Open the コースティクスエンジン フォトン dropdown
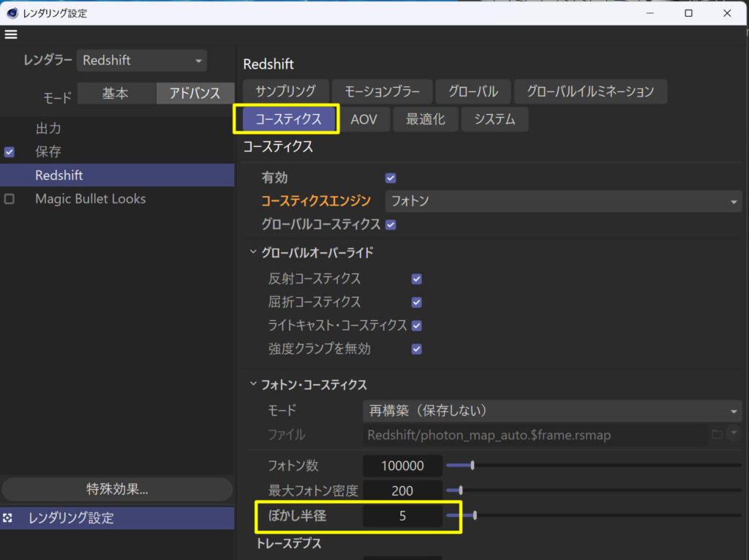The width and height of the screenshot is (749, 560). click(x=563, y=201)
